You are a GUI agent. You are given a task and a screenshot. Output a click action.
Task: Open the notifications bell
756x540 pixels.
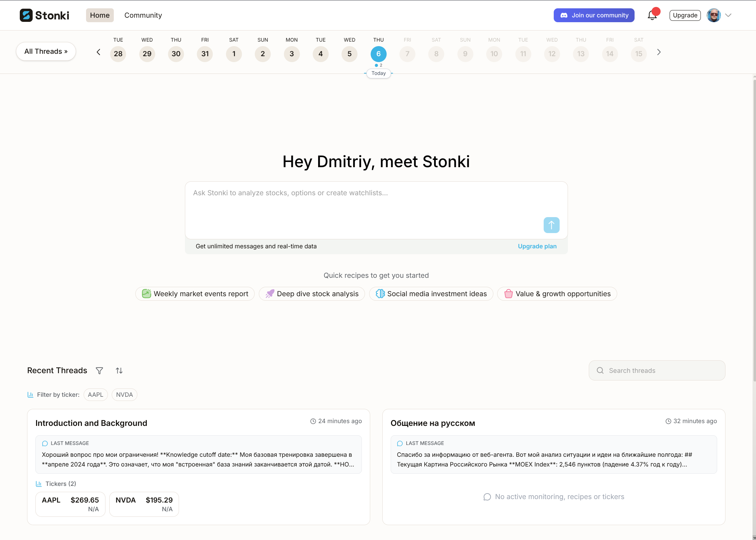(x=652, y=15)
